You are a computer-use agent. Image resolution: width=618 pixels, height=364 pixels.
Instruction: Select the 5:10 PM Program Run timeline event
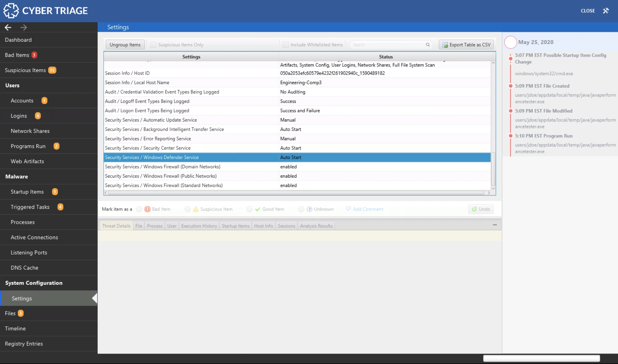click(543, 136)
